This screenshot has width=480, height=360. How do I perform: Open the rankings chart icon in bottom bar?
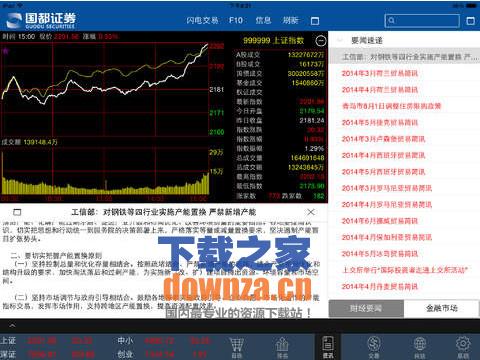coord(282,348)
